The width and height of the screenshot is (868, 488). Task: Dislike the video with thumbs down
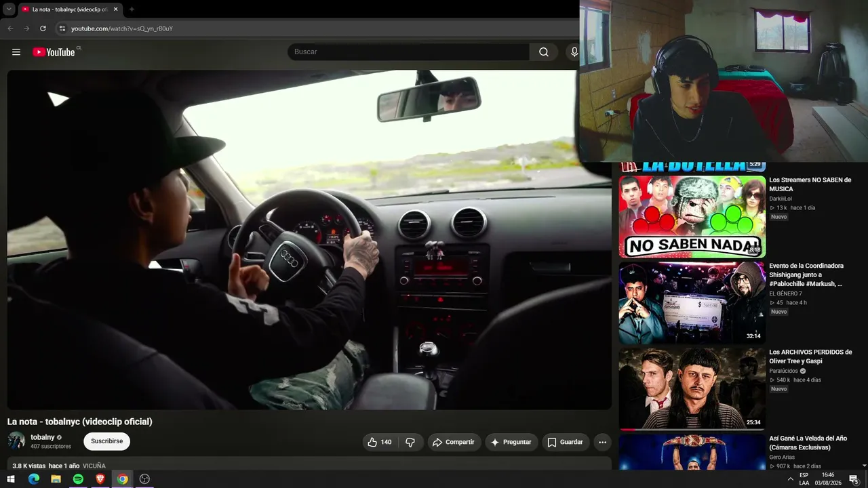[410, 442]
